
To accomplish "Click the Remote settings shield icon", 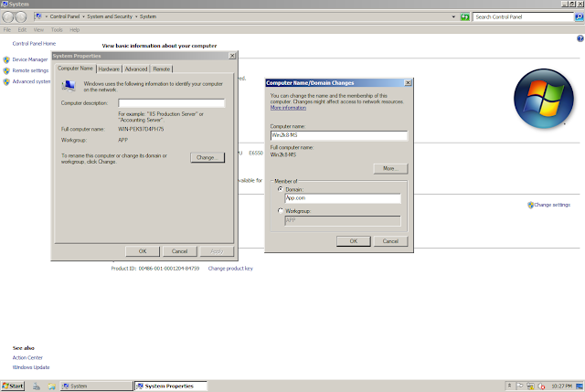I will tap(6, 70).
